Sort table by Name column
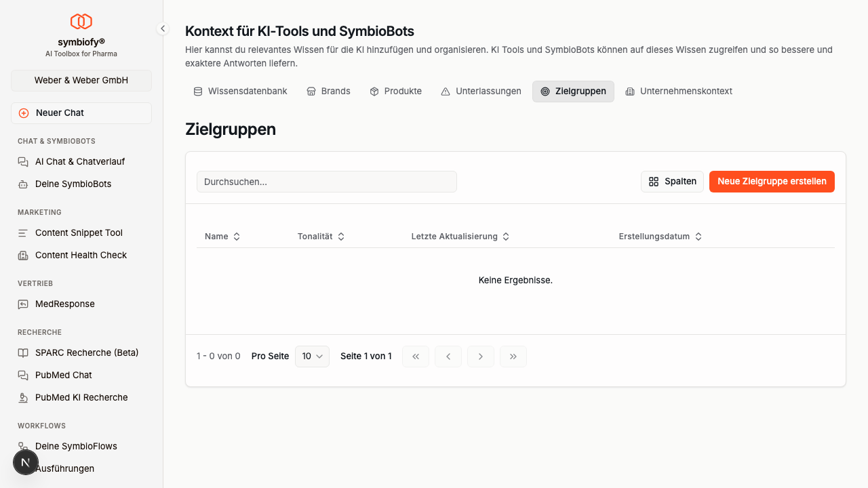 222,237
